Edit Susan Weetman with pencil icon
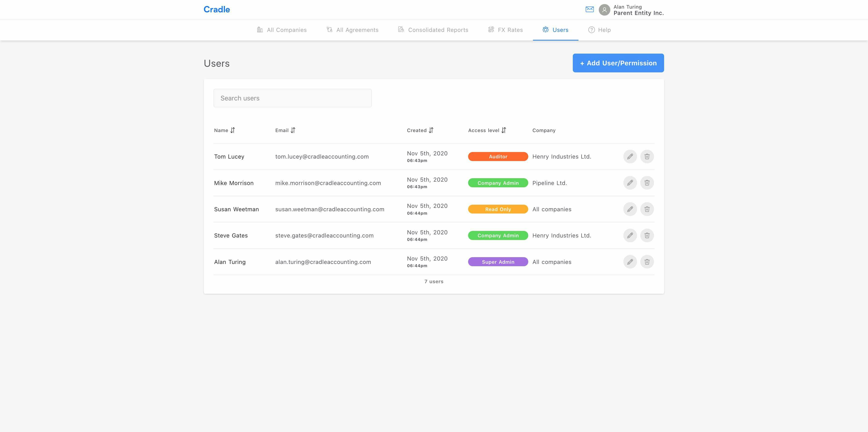 (630, 209)
